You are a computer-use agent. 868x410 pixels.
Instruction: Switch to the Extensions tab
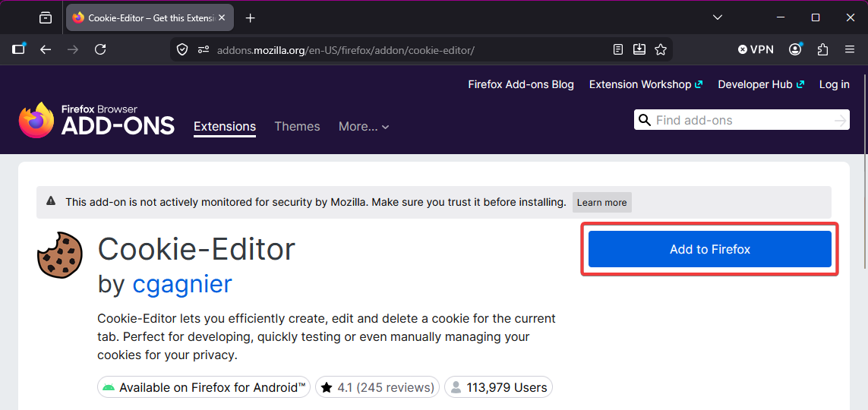pyautogui.click(x=225, y=127)
